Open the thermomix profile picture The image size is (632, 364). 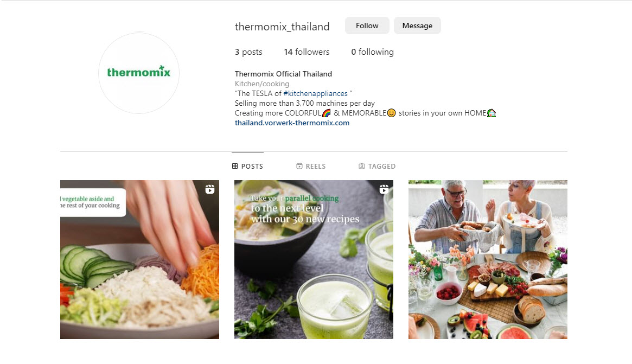pyautogui.click(x=139, y=73)
